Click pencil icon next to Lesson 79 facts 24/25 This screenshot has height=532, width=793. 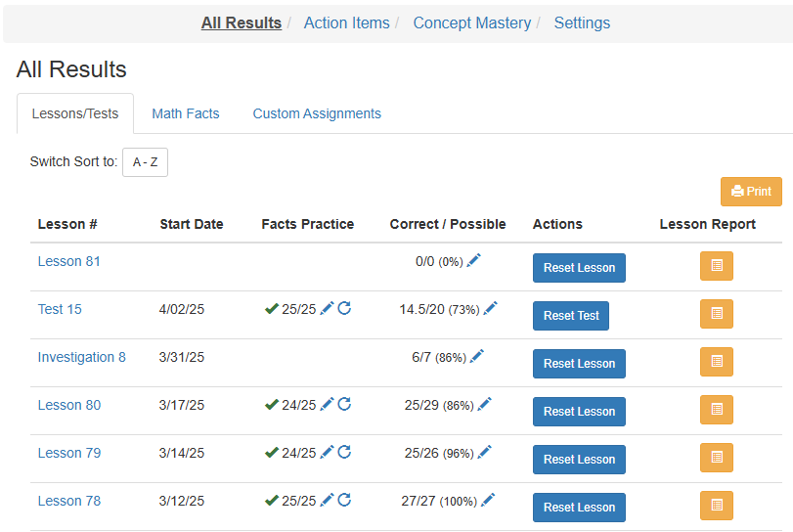point(328,452)
